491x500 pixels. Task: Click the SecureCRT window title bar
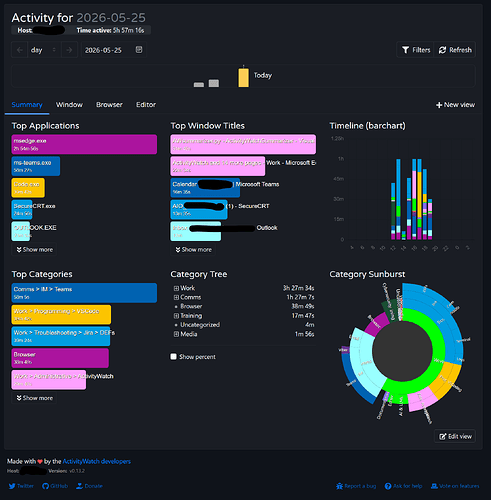tap(199, 210)
